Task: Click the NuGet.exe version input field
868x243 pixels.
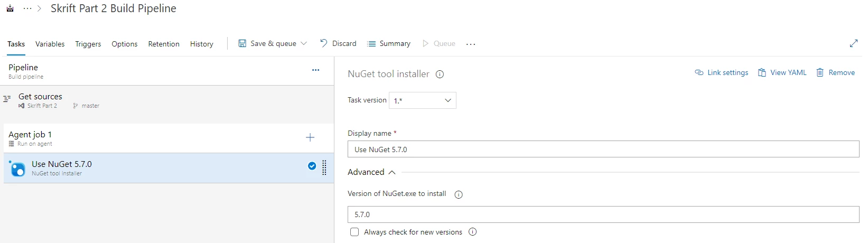Action: pos(603,214)
